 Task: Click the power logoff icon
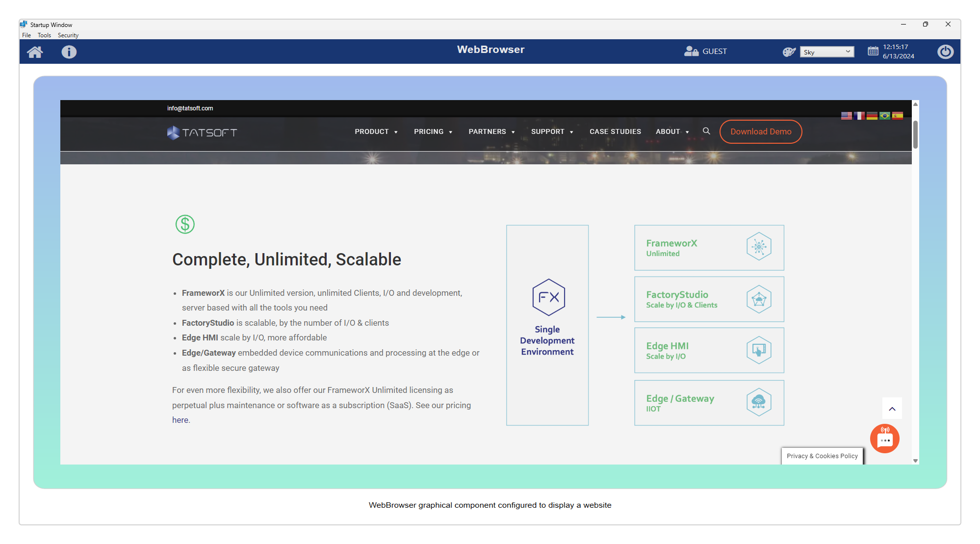coord(945,52)
